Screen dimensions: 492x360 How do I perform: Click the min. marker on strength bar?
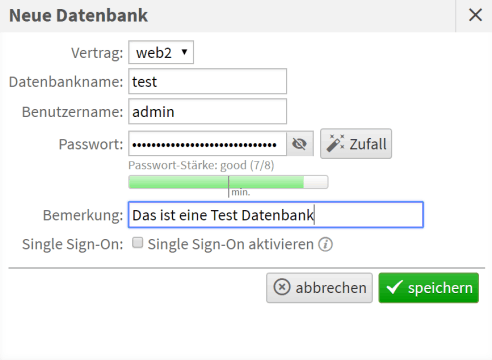coord(240,192)
